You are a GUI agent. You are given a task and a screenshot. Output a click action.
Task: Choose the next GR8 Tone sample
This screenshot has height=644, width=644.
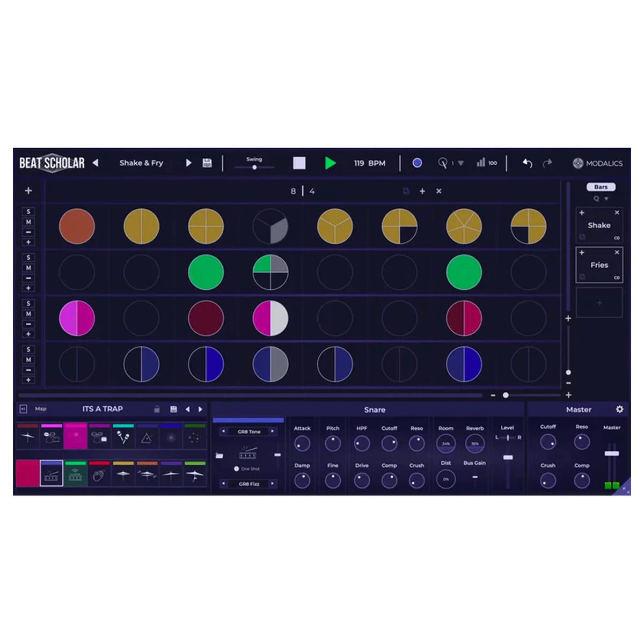tap(273, 431)
